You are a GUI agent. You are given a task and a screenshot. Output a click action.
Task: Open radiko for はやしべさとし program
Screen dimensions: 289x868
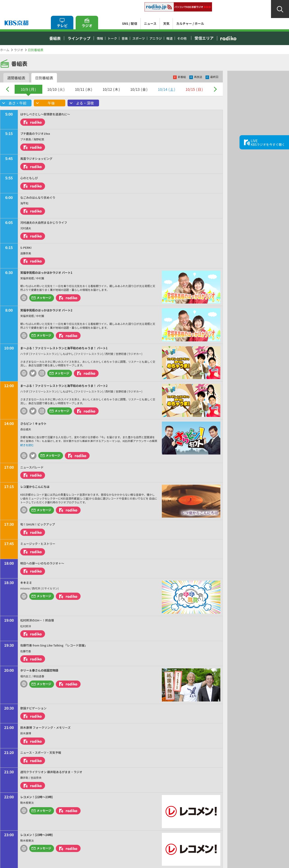(x=33, y=122)
